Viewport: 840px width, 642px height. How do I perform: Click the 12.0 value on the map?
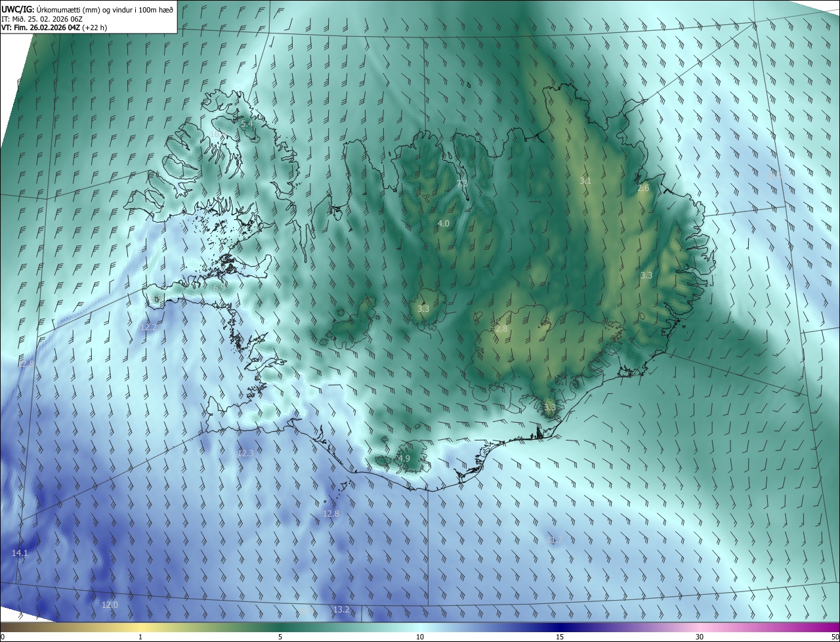[x=110, y=605]
